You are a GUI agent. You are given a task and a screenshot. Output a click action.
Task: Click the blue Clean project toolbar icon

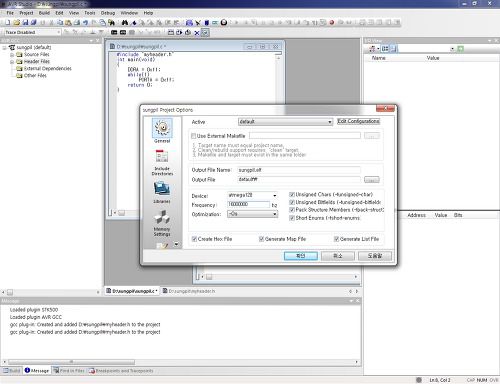coord(207,22)
